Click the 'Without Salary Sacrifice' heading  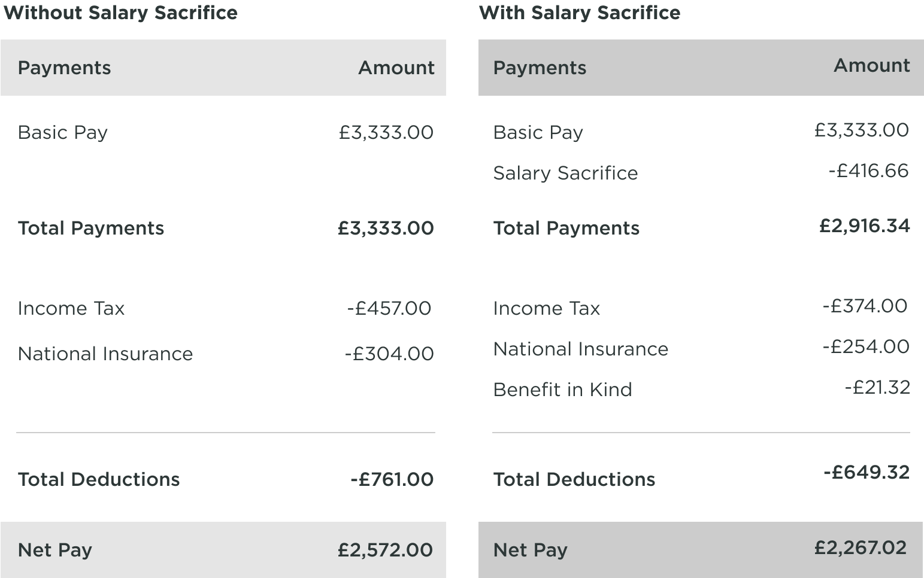pos(120,13)
